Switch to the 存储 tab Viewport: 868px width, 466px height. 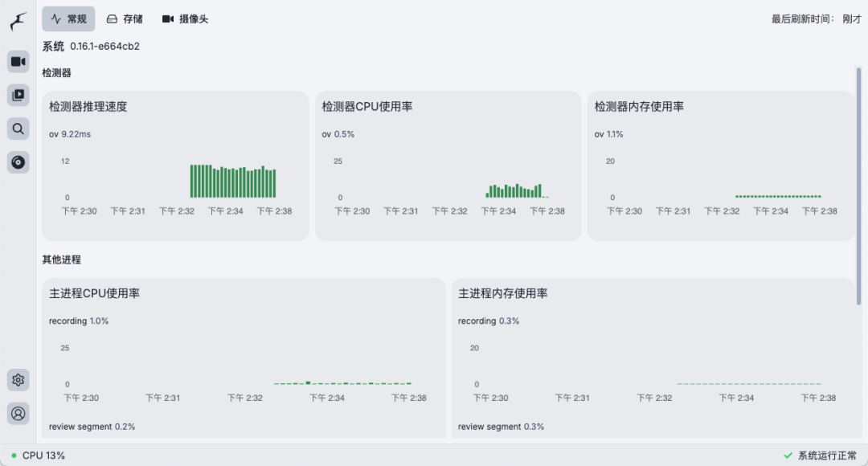(x=125, y=18)
